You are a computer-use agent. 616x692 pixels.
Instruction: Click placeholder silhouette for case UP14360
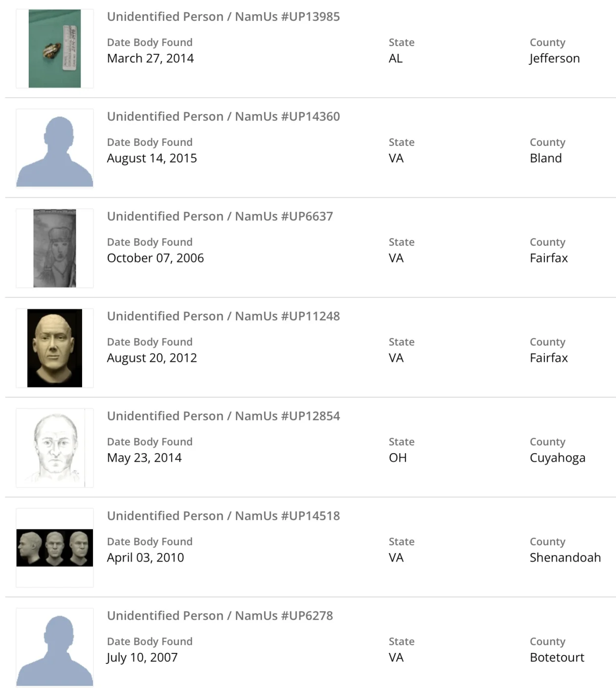click(x=54, y=148)
